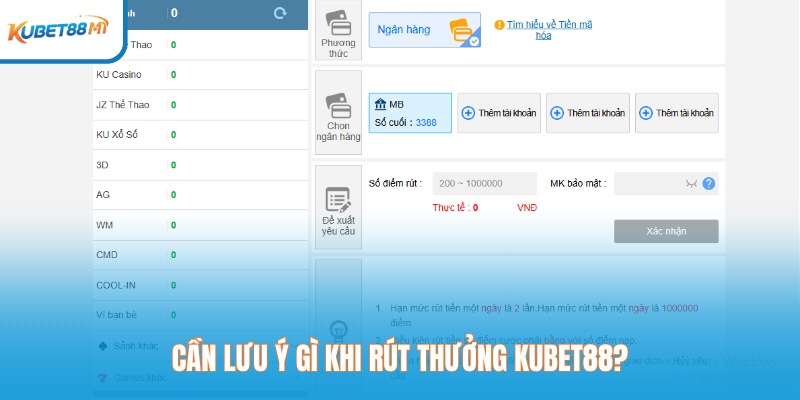This screenshot has width=800, height=400.
Task: Click the lightbulb tips icon
Action: coord(338,332)
